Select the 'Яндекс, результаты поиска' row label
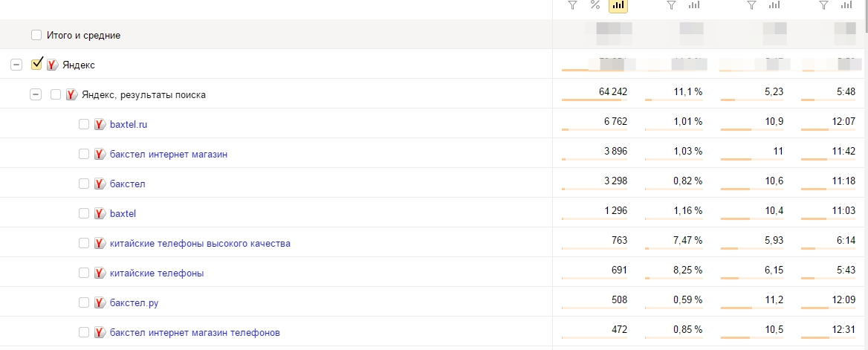Screen dimensions: 868x350 [143, 95]
